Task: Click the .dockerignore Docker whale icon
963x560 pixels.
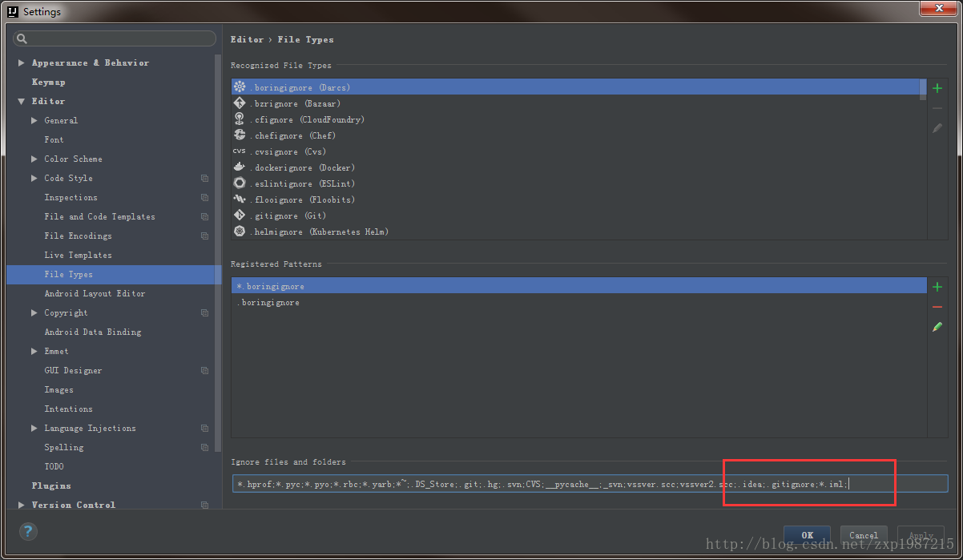Action: point(240,167)
